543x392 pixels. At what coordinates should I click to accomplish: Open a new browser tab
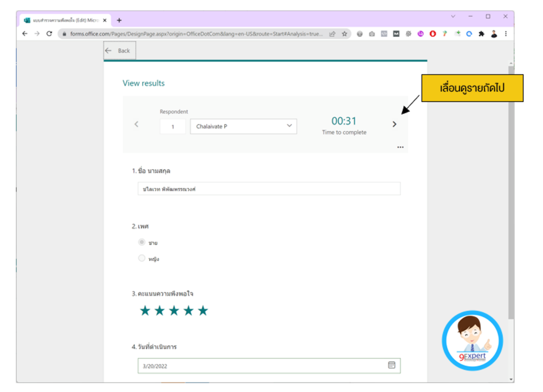pos(119,20)
